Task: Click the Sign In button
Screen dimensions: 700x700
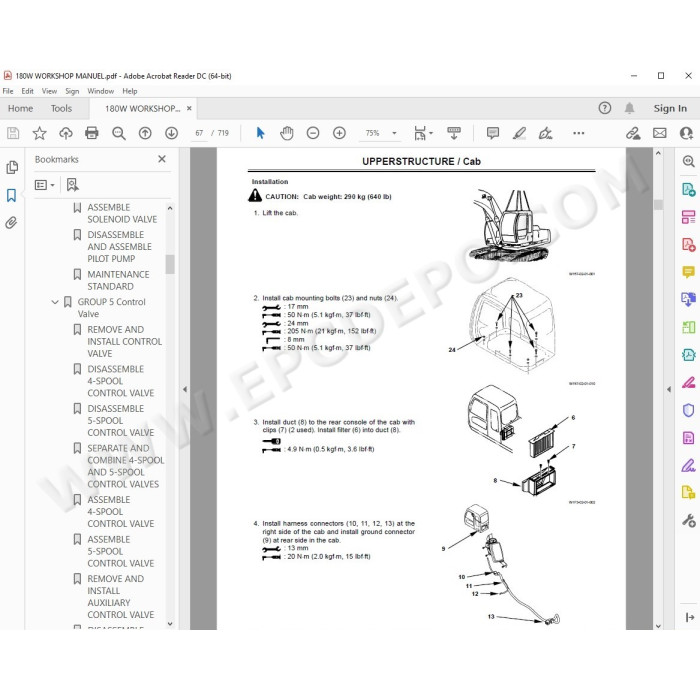Action: (x=670, y=108)
